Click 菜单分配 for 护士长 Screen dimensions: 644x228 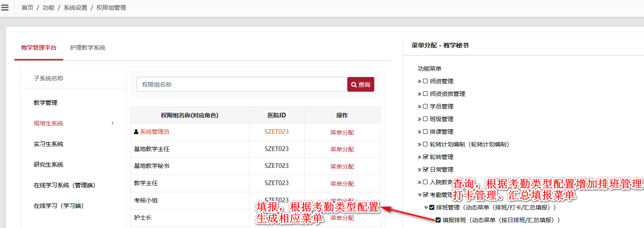click(x=342, y=218)
